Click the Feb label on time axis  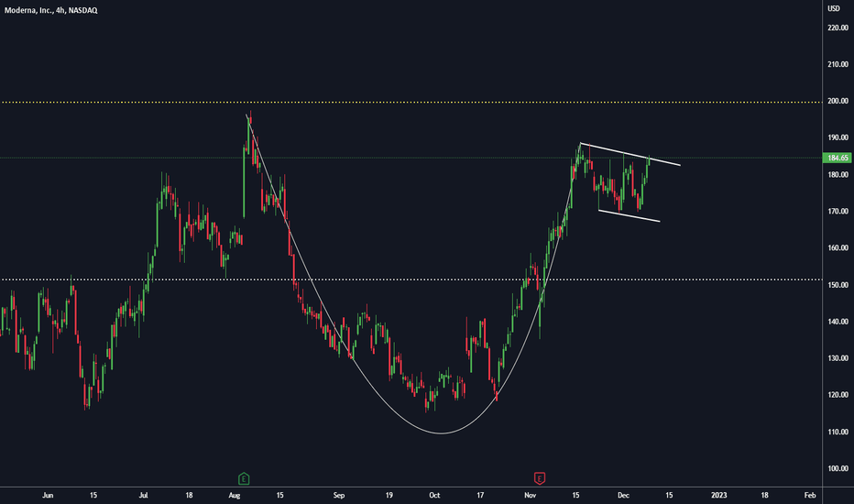pos(810,495)
